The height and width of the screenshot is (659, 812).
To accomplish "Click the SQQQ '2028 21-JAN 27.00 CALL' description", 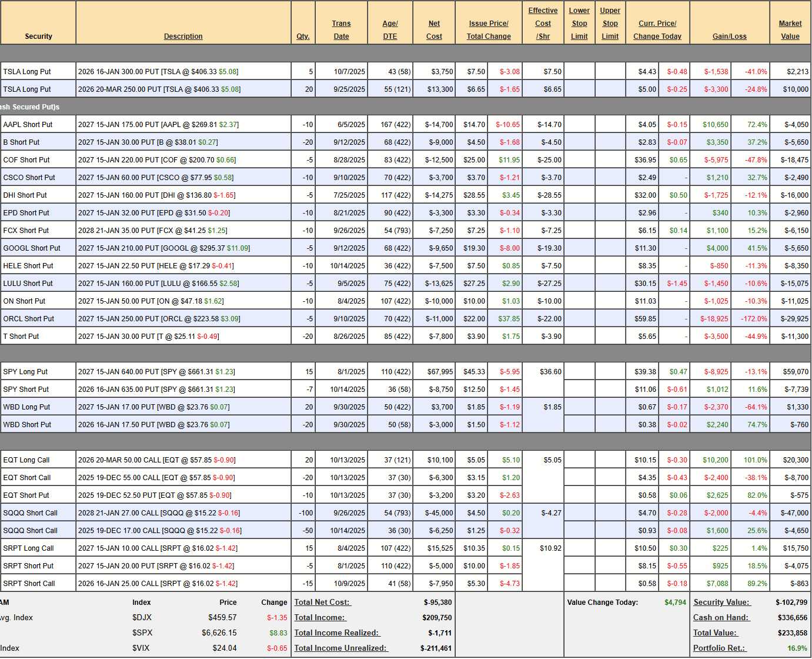I will pyautogui.click(x=183, y=512).
